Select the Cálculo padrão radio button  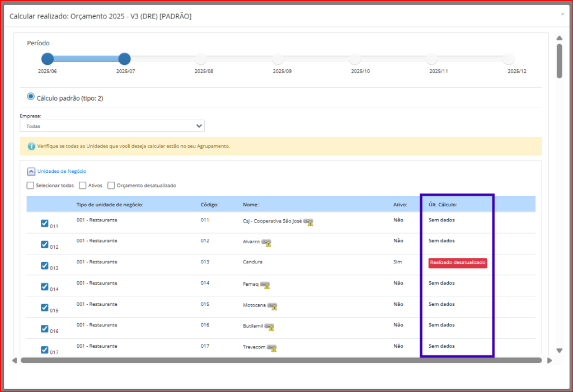[x=31, y=97]
